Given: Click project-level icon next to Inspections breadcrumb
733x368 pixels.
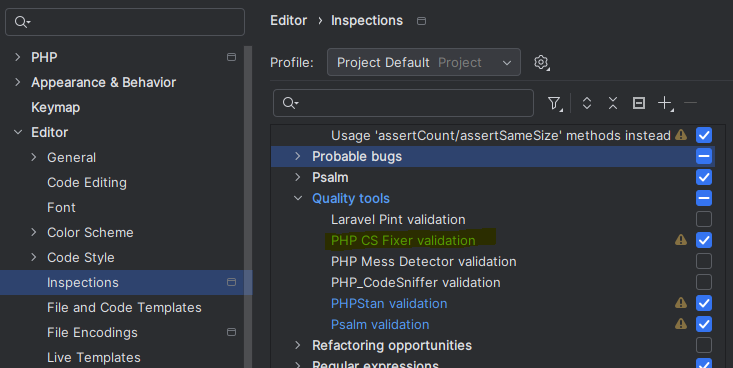Looking at the screenshot, I should tap(421, 21).
